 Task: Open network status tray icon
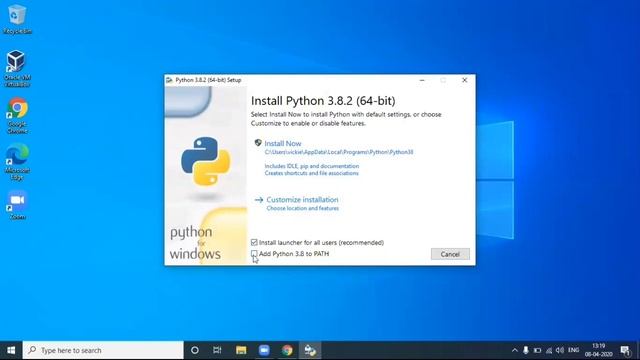click(x=549, y=350)
